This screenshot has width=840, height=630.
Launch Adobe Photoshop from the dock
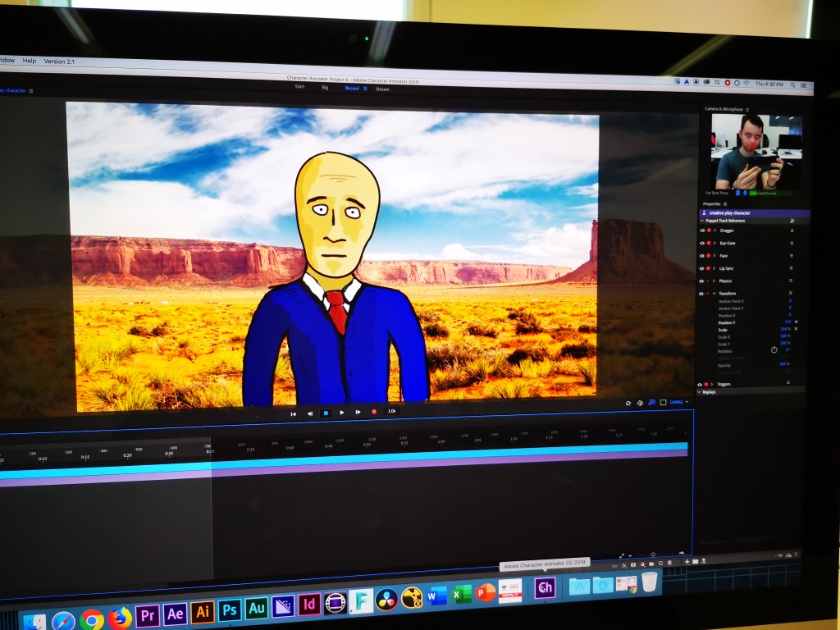click(230, 610)
